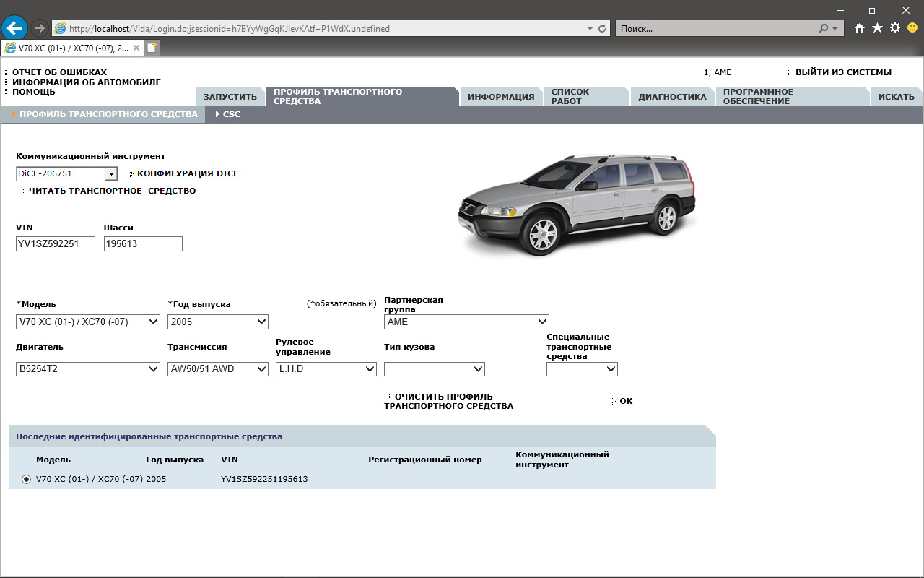Open a new browser tab
This screenshot has width=924, height=578.
(152, 48)
